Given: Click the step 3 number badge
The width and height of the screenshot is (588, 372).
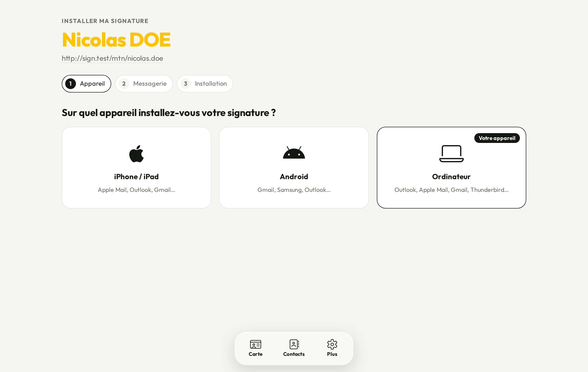Looking at the screenshot, I should [186, 84].
